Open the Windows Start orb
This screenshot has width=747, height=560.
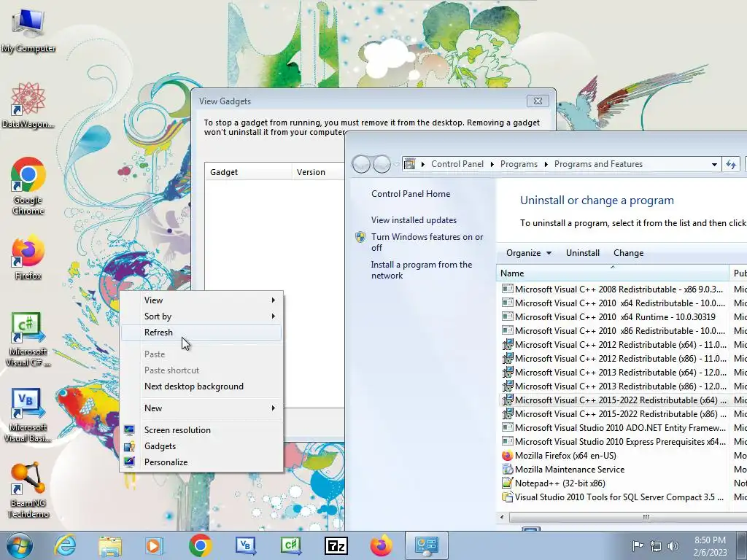19,545
